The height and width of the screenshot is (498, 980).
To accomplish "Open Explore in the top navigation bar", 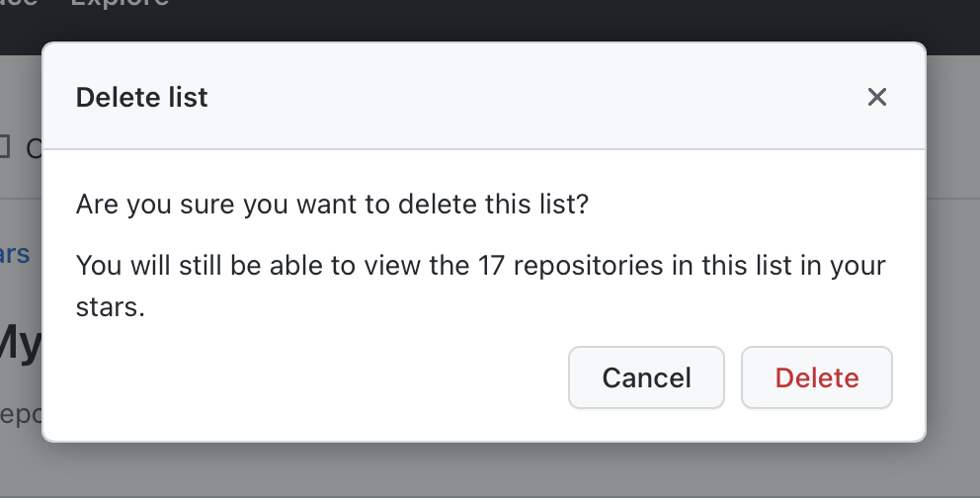I will click(x=119, y=3).
